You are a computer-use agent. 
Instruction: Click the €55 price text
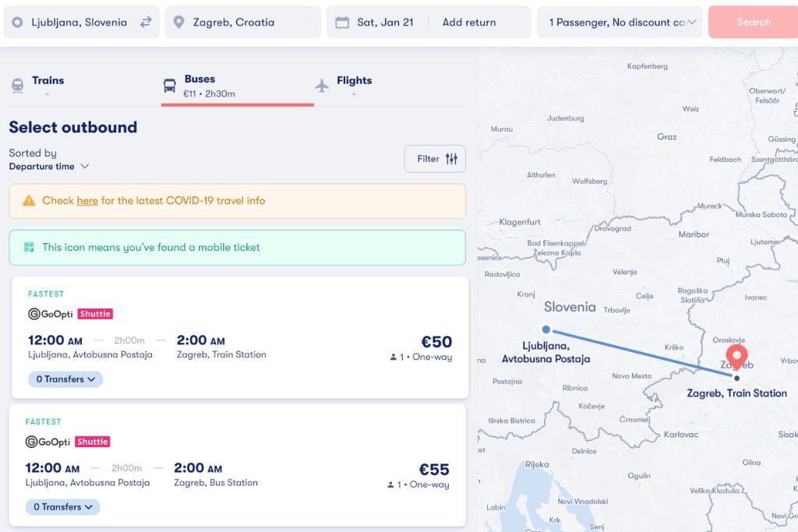pos(433,470)
